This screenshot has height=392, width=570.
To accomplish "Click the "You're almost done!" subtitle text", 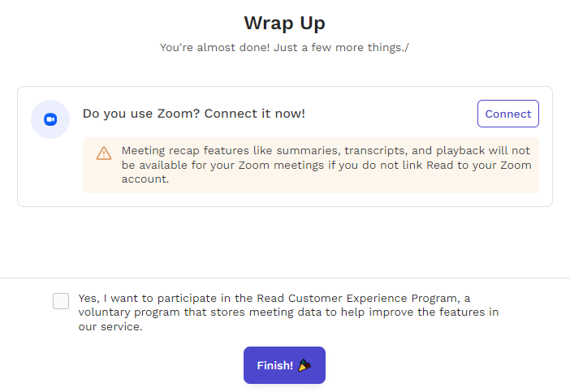I will 215,48.
